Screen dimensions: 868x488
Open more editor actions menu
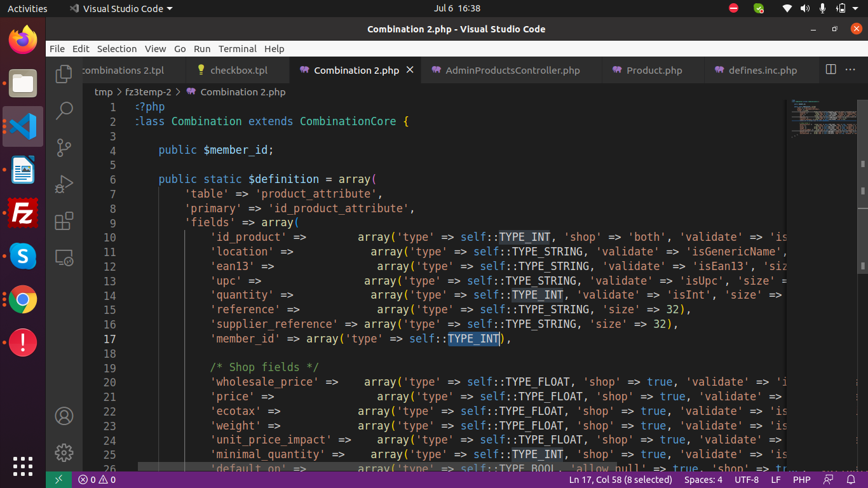pos(851,70)
